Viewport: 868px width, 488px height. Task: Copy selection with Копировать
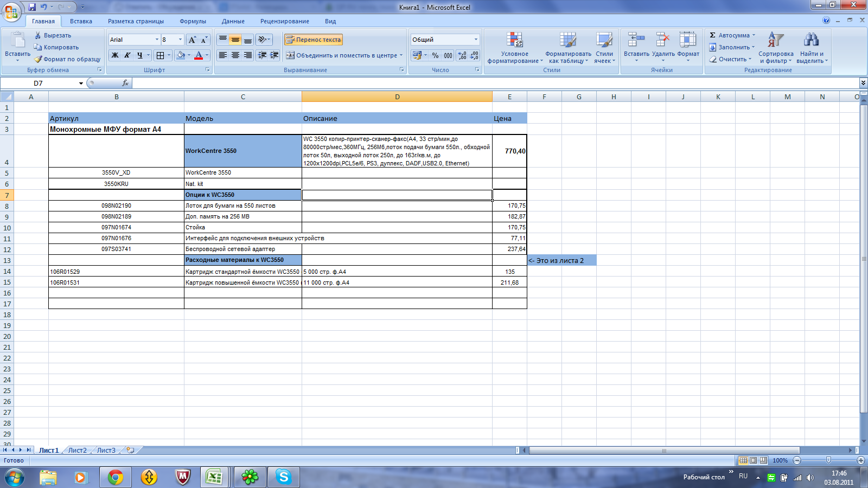(x=56, y=47)
